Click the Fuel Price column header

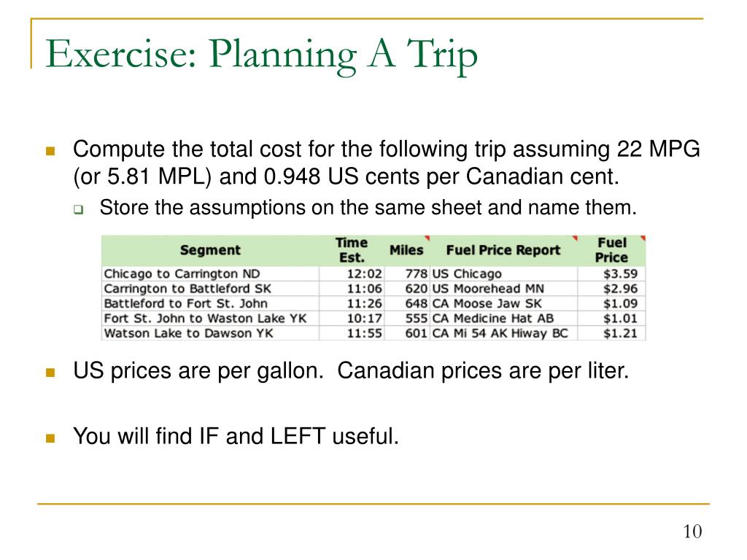(612, 251)
